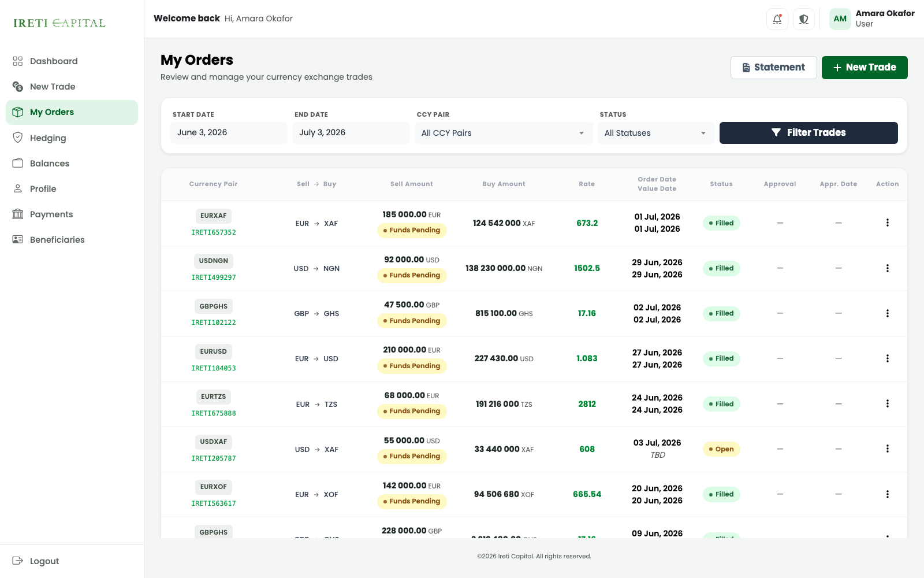Click the Logout arrow icon
The image size is (924, 578).
coord(18,561)
